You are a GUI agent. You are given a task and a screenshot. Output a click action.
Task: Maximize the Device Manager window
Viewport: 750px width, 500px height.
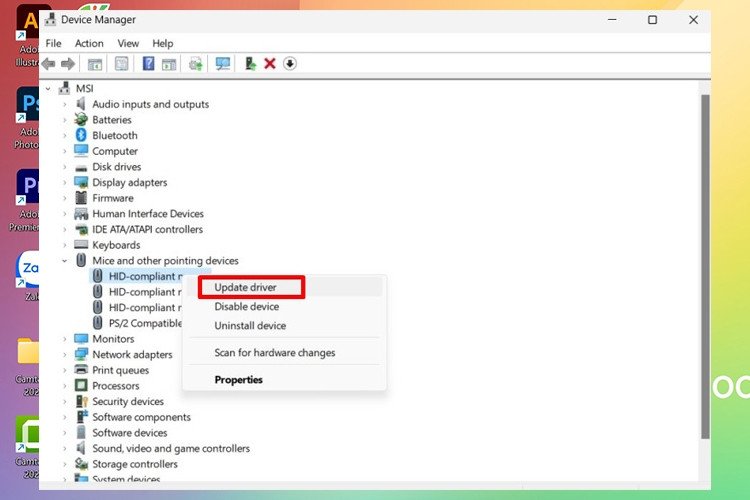652,20
